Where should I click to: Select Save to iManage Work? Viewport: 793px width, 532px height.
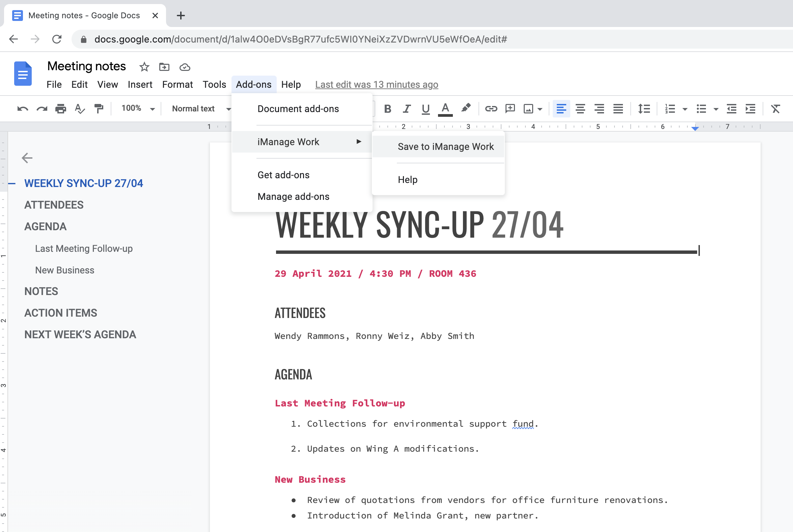pos(445,147)
